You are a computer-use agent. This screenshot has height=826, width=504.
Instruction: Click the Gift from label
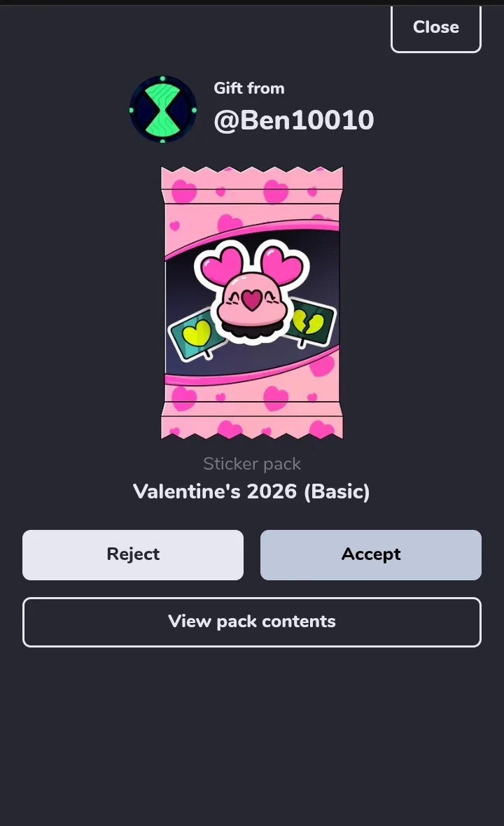249,88
